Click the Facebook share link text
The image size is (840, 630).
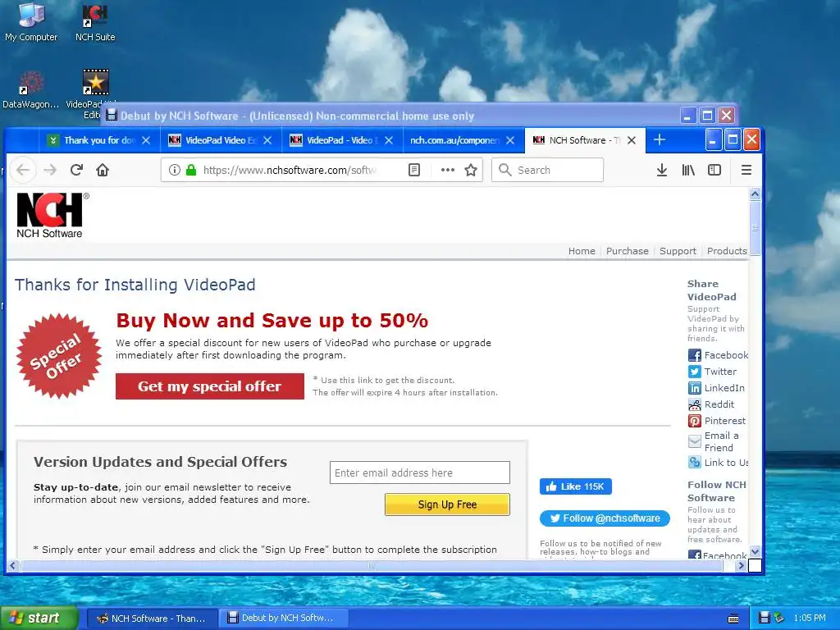pyautogui.click(x=726, y=355)
